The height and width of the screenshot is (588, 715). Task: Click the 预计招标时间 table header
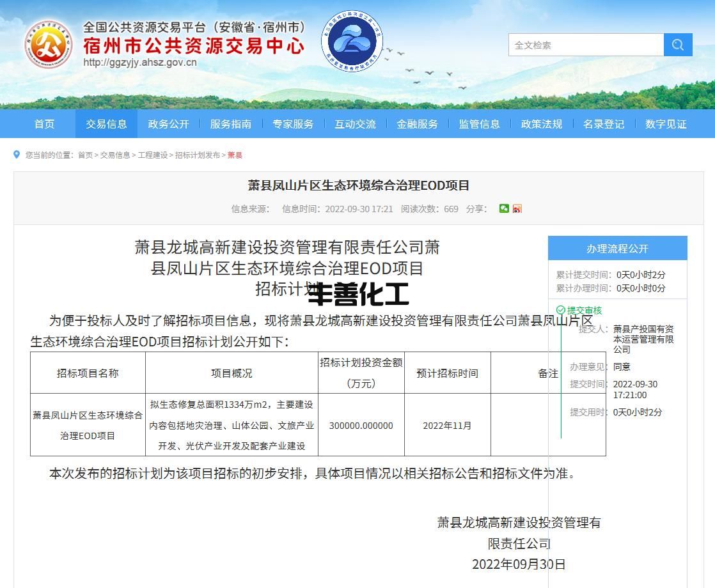[x=447, y=373]
